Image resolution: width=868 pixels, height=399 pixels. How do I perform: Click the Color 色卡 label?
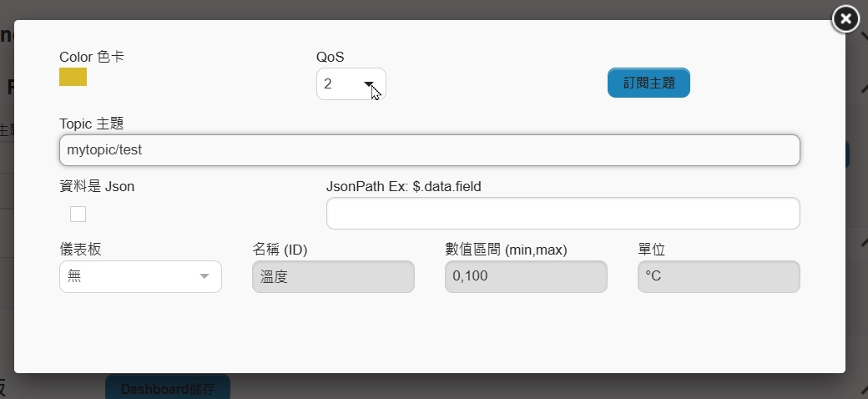92,57
